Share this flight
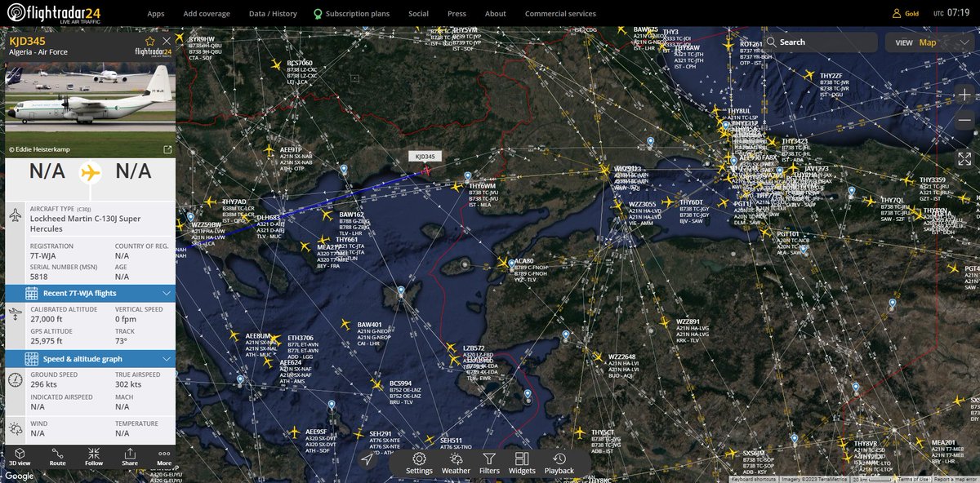 [130, 456]
